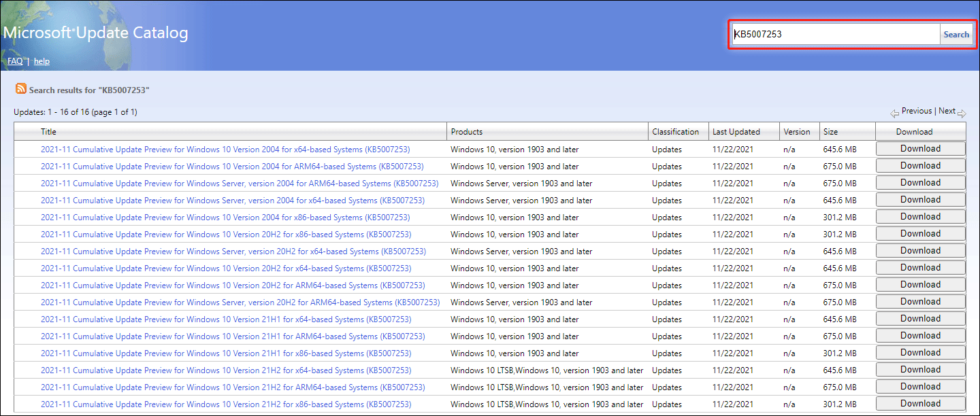Image resolution: width=980 pixels, height=416 pixels.
Task: Download Windows 10 Version 20H2 x64-based update
Action: tap(920, 268)
